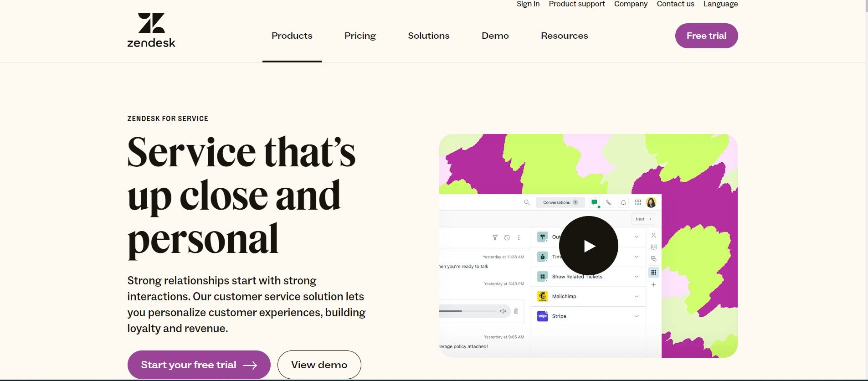
Task: Click the history clock icon
Action: [507, 237]
